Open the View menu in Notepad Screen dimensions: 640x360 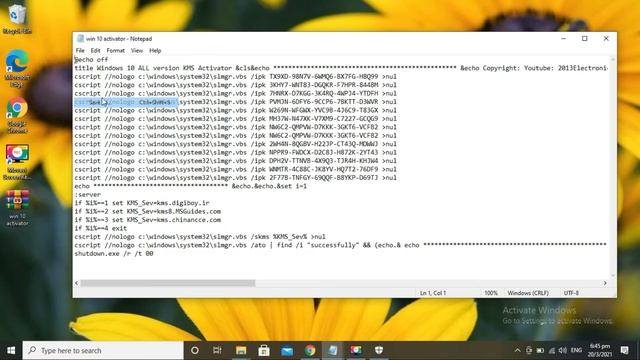(137, 51)
